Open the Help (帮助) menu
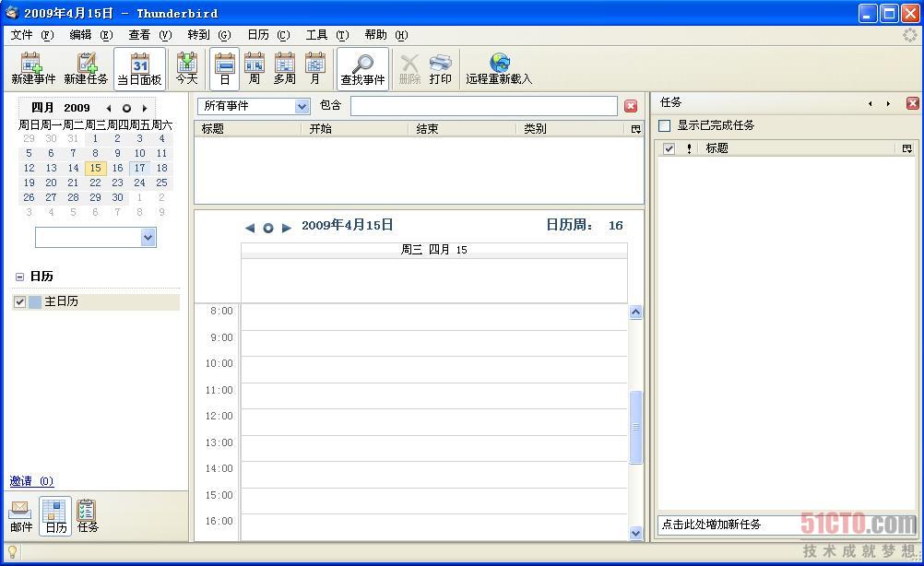924x566 pixels. pyautogui.click(x=386, y=35)
